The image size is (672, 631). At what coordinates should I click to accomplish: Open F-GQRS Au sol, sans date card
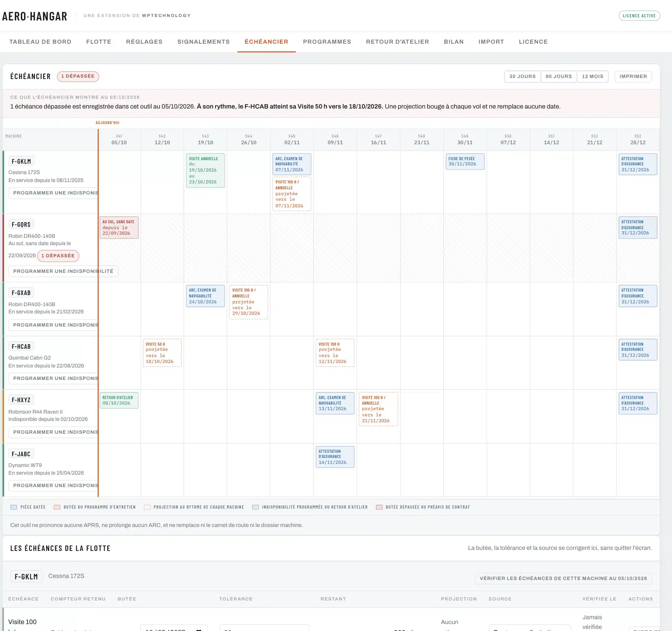click(119, 227)
